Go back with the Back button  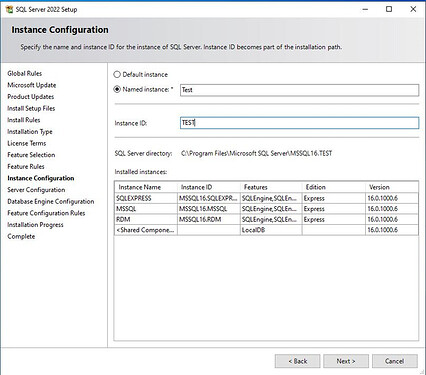coord(298,361)
